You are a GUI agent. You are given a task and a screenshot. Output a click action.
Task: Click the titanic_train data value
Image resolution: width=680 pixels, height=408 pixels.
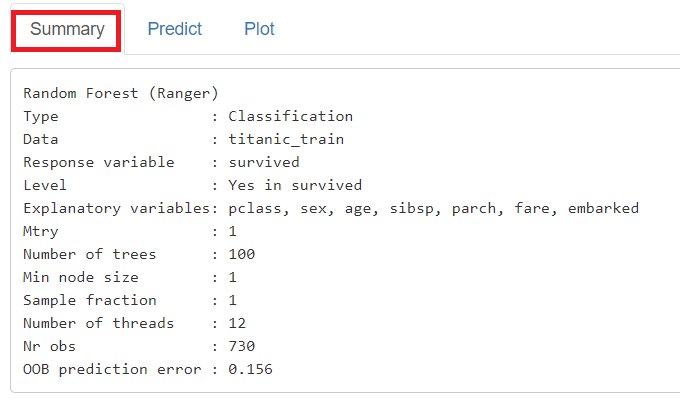click(x=286, y=139)
